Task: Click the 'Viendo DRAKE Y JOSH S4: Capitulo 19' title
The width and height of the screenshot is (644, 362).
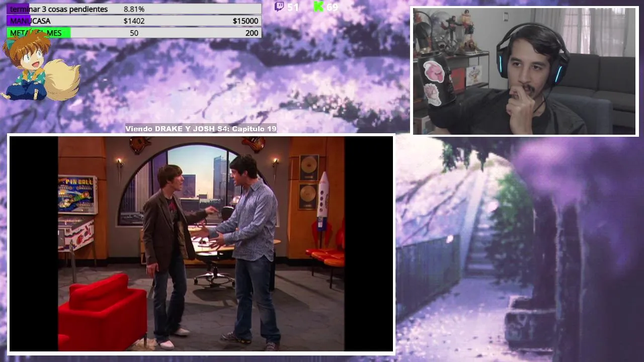Action: coord(201,129)
